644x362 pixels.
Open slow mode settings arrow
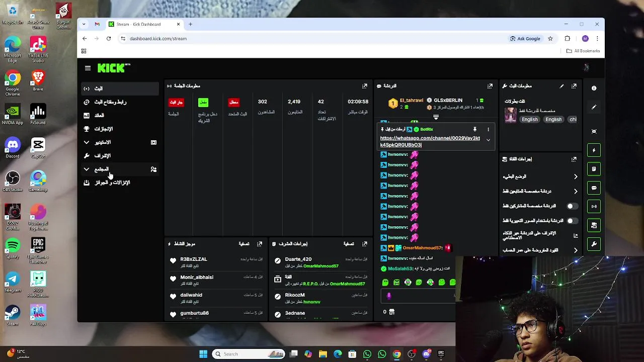576,176
